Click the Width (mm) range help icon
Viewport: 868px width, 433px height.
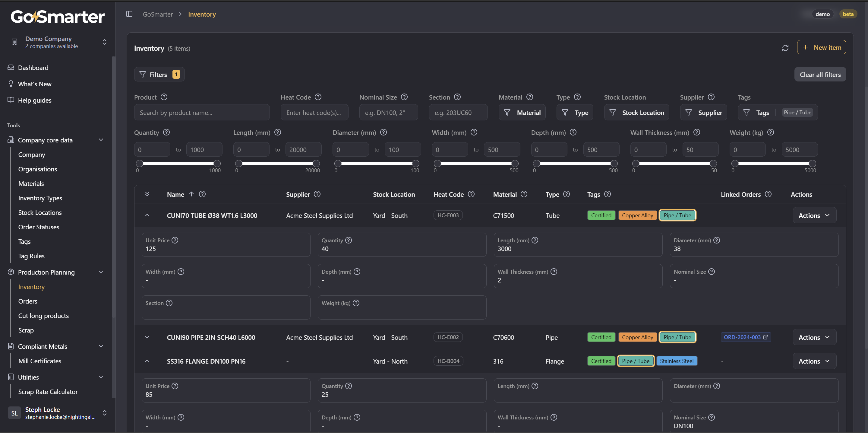[474, 132]
